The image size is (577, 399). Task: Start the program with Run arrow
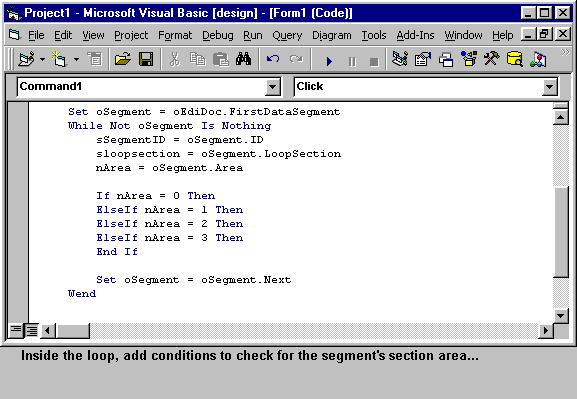coord(329,61)
